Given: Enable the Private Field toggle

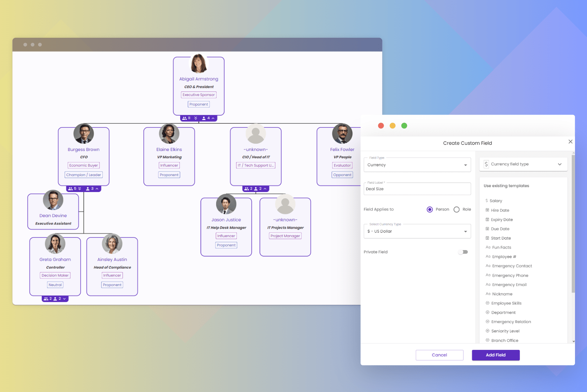Looking at the screenshot, I should point(463,252).
